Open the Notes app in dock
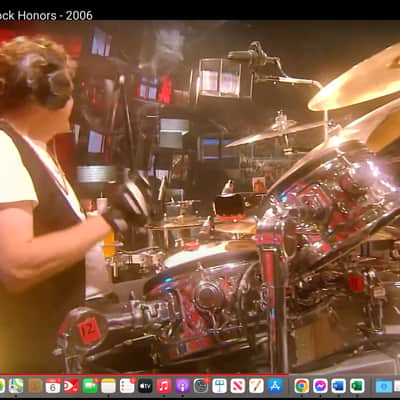The image size is (400, 400). 108,386
